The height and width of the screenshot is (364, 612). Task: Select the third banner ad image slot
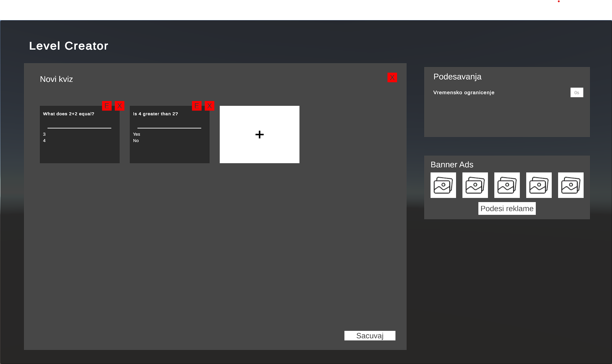click(507, 185)
